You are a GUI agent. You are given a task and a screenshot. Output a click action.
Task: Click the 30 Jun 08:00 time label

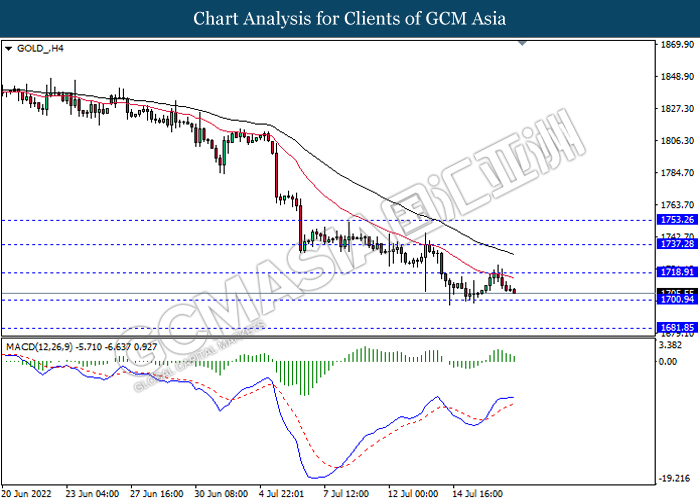tap(221, 494)
